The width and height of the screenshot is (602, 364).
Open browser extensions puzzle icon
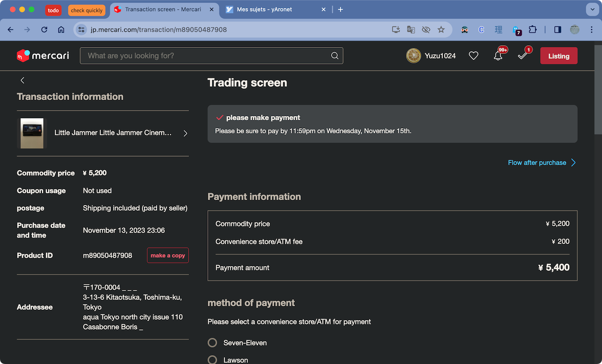[x=532, y=30]
